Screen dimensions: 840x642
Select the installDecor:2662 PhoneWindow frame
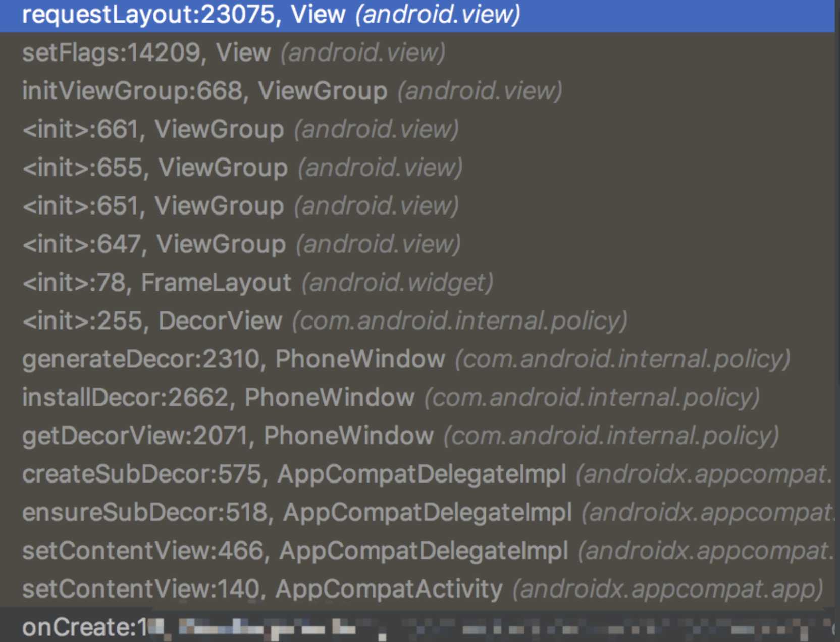417,398
